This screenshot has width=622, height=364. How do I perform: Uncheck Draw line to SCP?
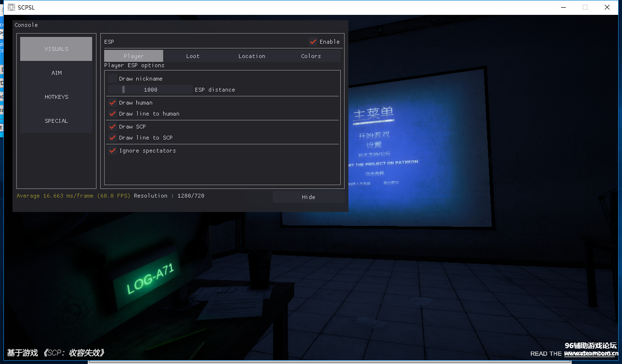[x=112, y=138]
